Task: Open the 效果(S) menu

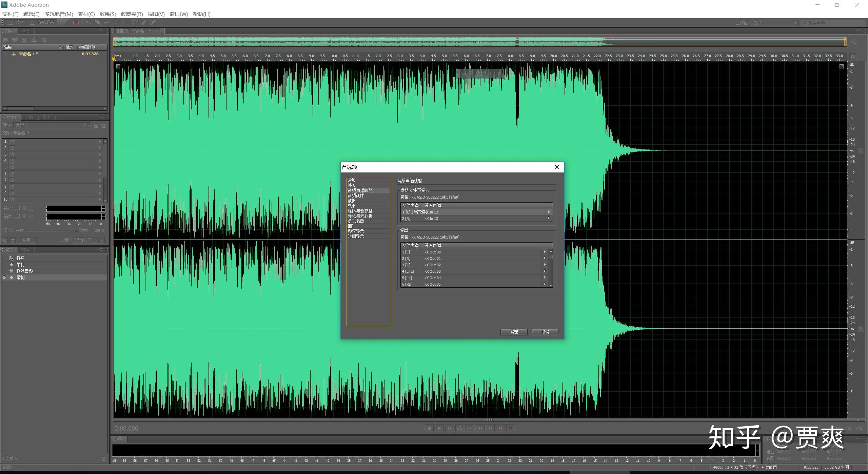Action: click(x=108, y=14)
